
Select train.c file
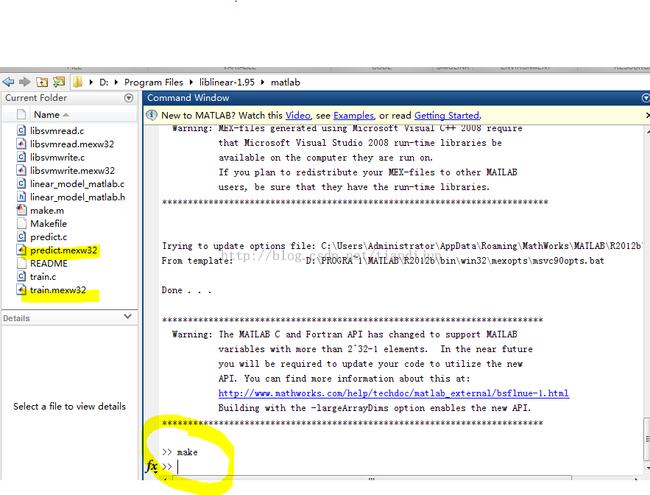[43, 277]
